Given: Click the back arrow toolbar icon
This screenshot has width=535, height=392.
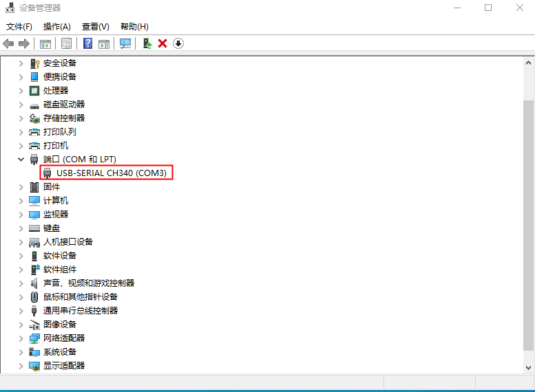Looking at the screenshot, I should [8, 43].
